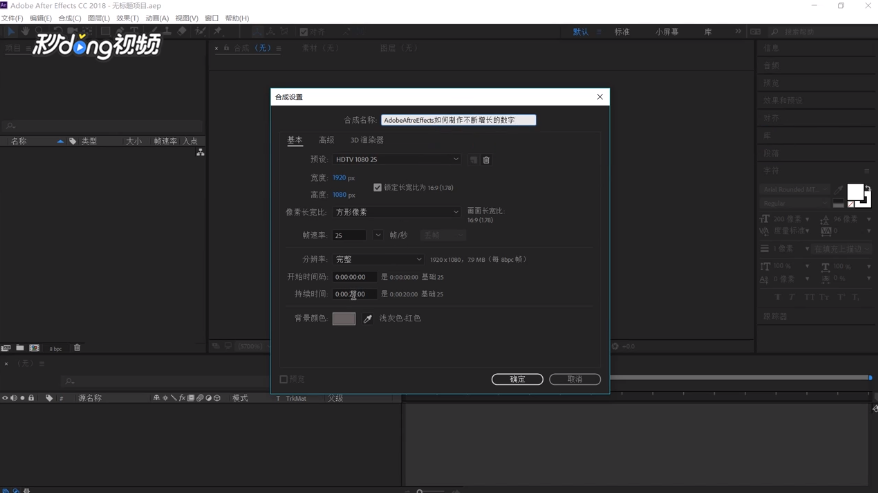This screenshot has width=878, height=493.
Task: Select the Zoom magnifier tool in toolbar
Action: tap(39, 31)
